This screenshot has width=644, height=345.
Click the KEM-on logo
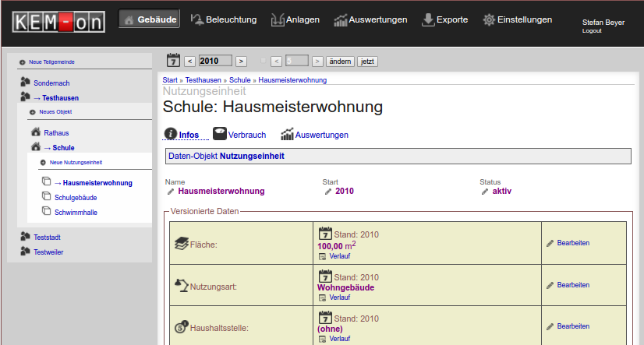click(58, 22)
